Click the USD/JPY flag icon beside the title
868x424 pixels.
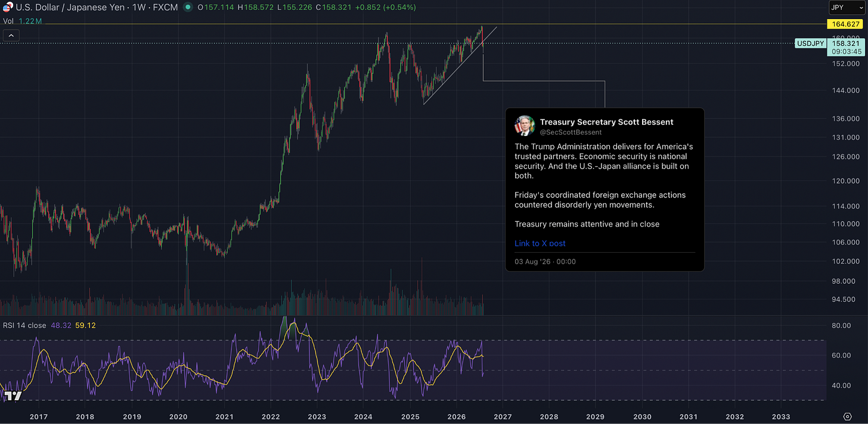pos(7,7)
